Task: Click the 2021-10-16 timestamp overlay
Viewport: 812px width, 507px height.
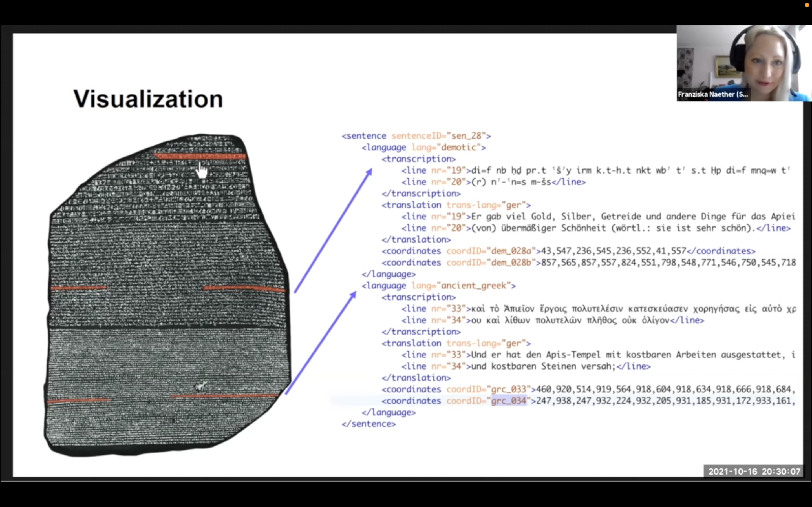Action: pos(754,472)
